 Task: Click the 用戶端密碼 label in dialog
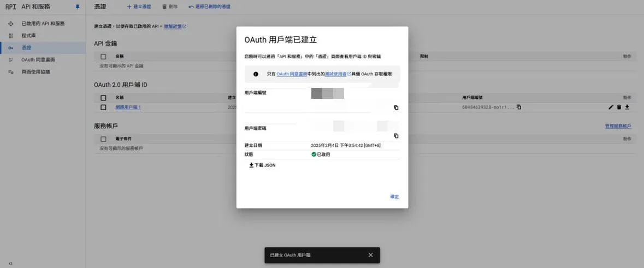(255, 128)
